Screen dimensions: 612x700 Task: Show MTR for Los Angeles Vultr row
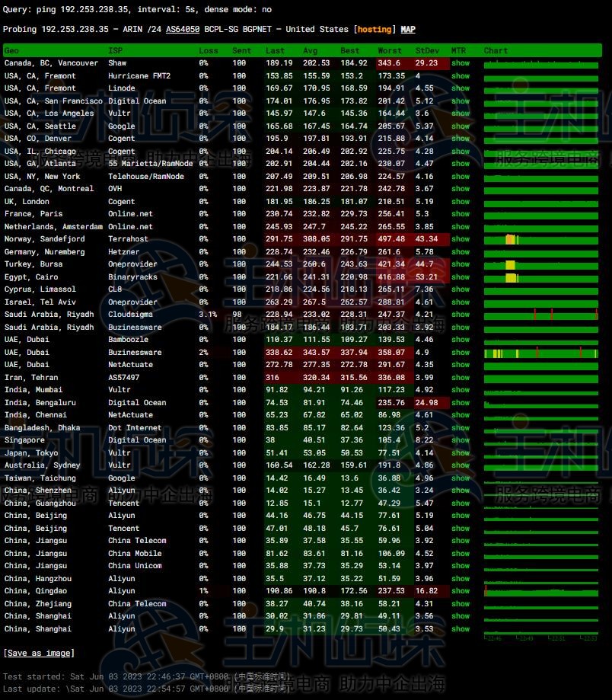click(461, 113)
